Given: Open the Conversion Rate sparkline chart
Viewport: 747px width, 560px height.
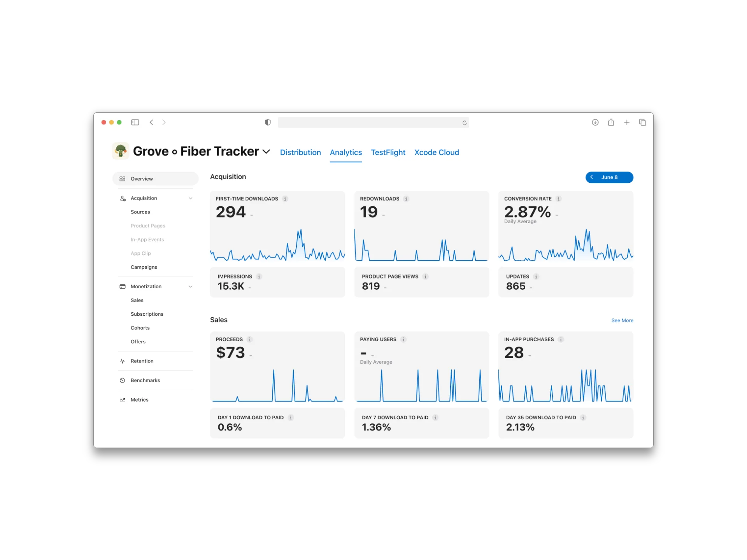Looking at the screenshot, I should pos(566,245).
